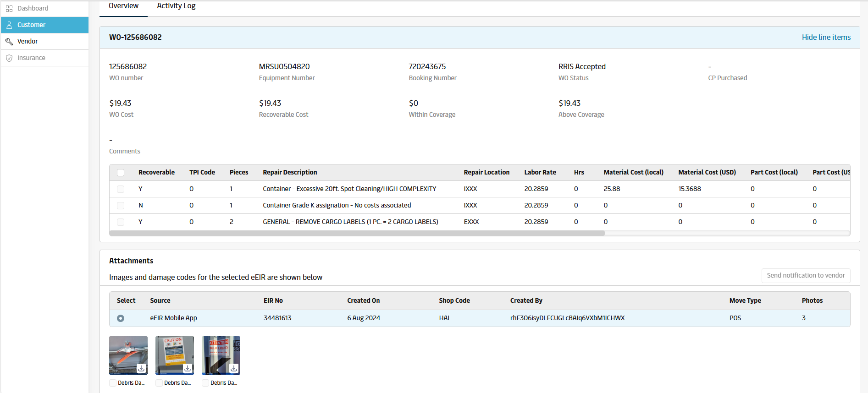This screenshot has width=868, height=393.
Task: Open the Overview tab
Action: 123,6
